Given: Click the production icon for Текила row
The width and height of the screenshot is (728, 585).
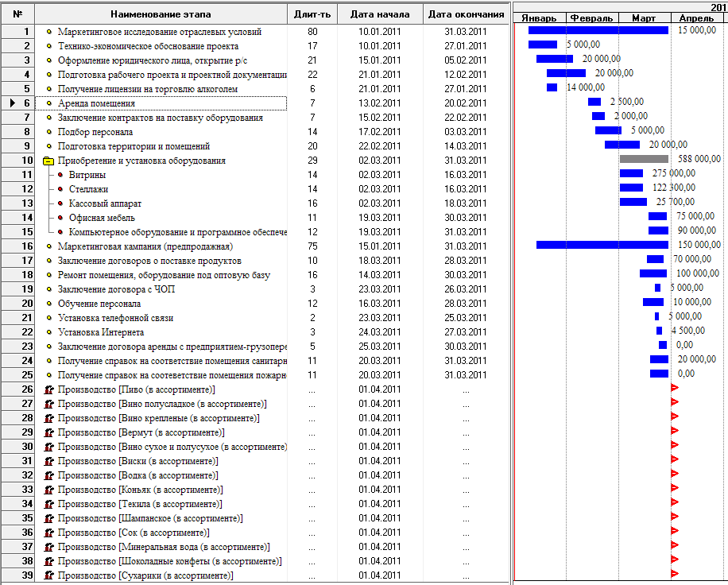Looking at the screenshot, I should [x=48, y=504].
